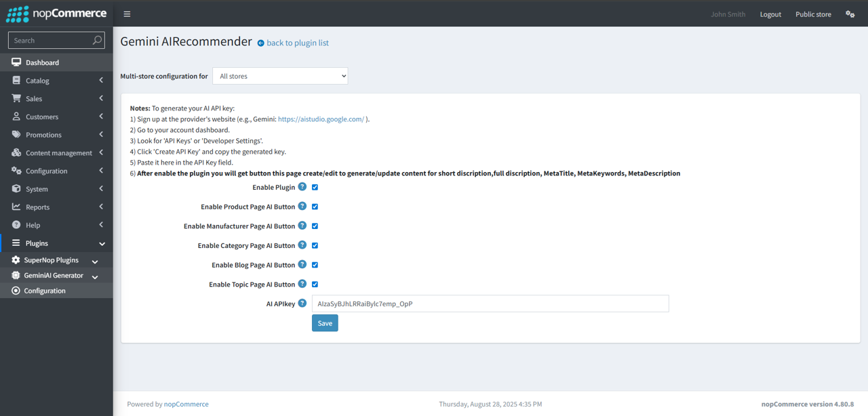868x416 pixels.
Task: Open the settings gears icon in top bar
Action: [x=850, y=14]
